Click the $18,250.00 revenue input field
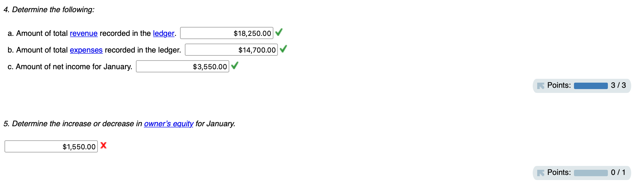 [x=227, y=33]
